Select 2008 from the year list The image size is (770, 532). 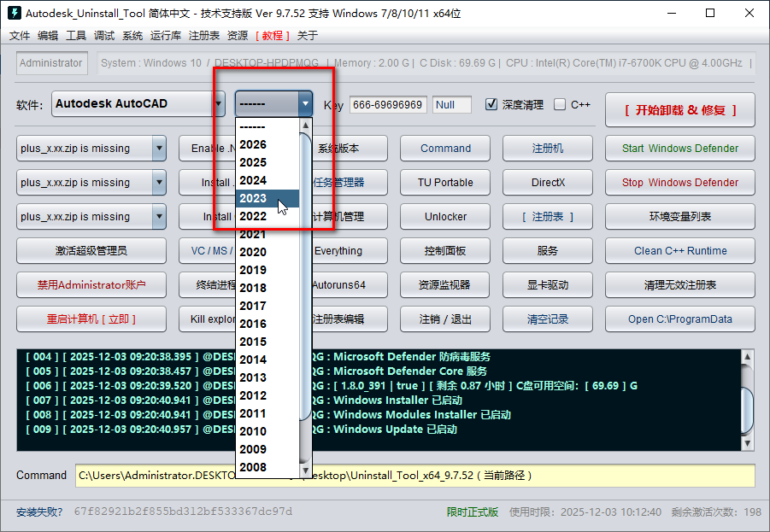(x=267, y=467)
